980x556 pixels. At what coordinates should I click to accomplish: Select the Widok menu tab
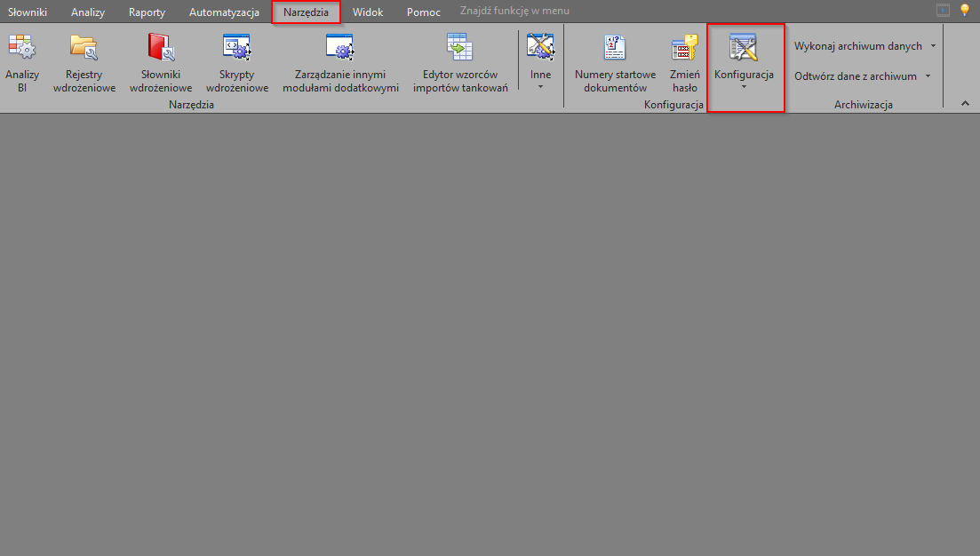click(368, 12)
